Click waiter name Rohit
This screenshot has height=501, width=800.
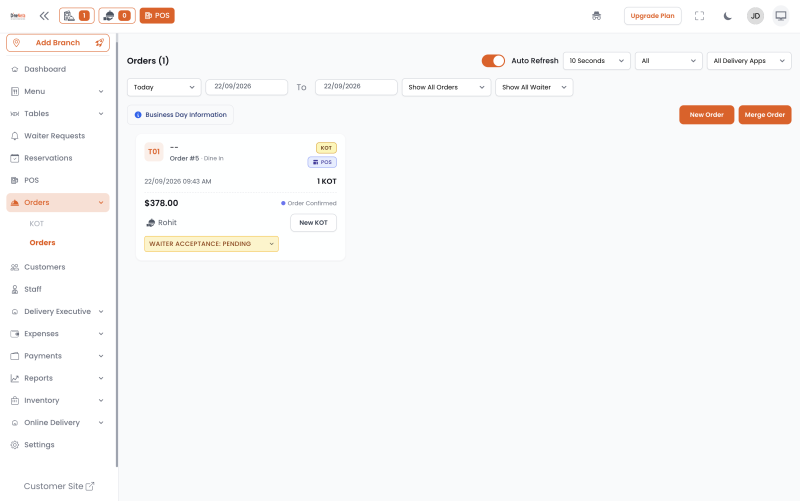tap(167, 223)
